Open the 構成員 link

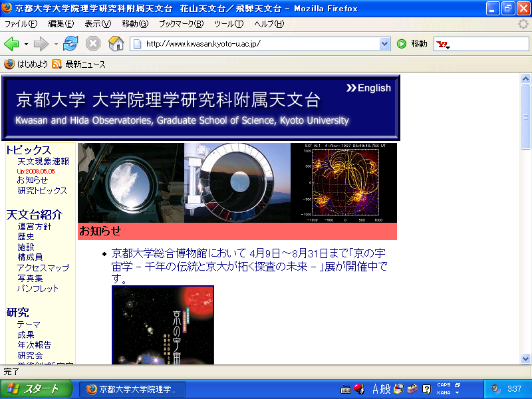coord(30,257)
